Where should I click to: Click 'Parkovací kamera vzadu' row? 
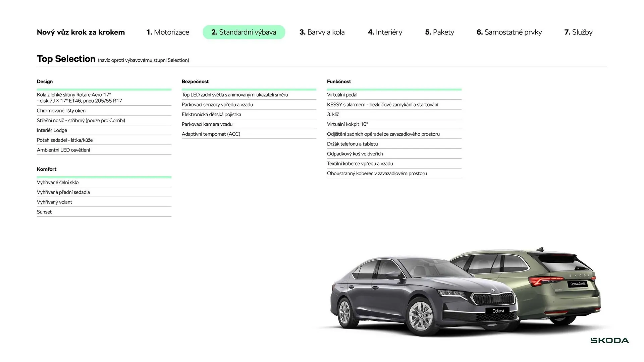click(249, 124)
